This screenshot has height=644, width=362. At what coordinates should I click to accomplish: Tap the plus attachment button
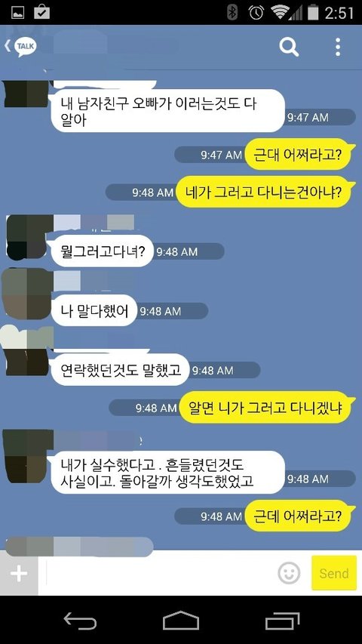pyautogui.click(x=19, y=573)
